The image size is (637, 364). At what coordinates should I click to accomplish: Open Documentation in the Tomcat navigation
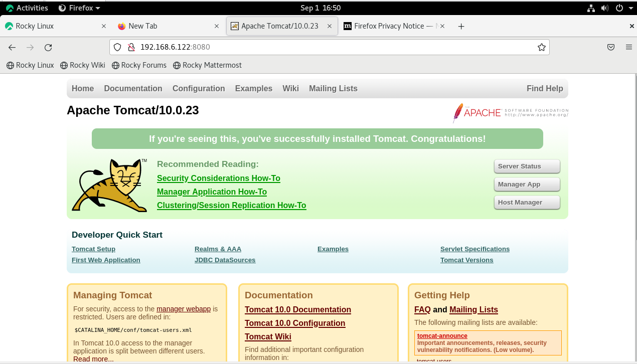[x=133, y=88]
